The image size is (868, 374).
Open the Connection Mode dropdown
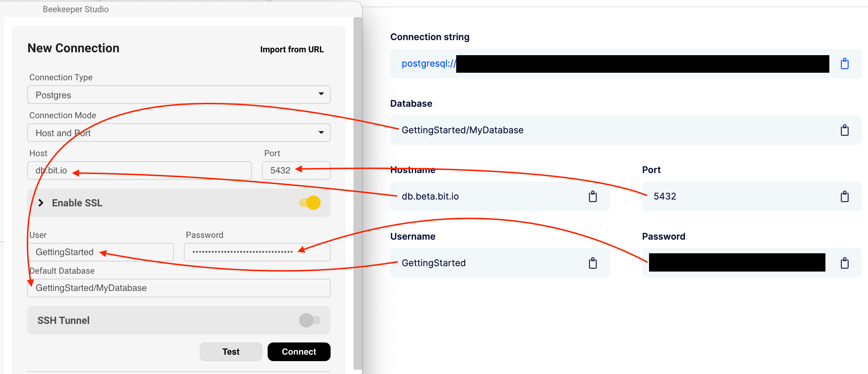click(x=179, y=133)
